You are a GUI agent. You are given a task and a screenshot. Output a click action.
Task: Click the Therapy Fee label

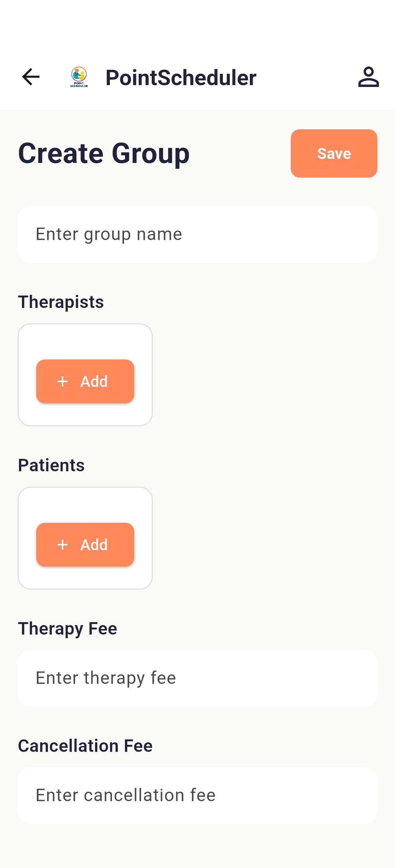[x=67, y=629]
